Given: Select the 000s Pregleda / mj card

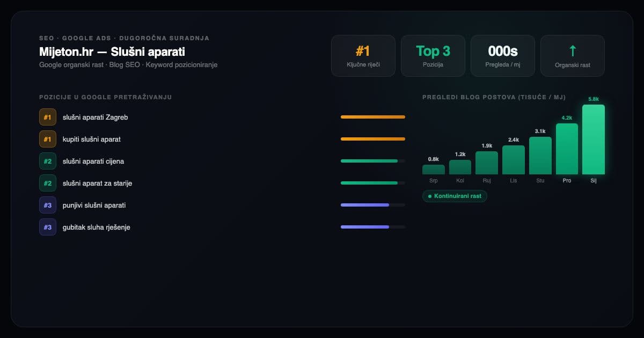Looking at the screenshot, I should point(503,56).
